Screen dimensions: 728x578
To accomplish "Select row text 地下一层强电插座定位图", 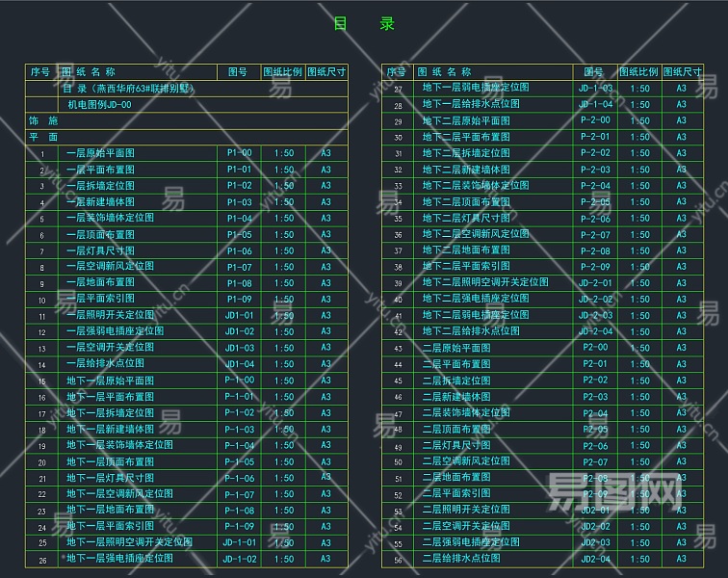I will pyautogui.click(x=119, y=559).
